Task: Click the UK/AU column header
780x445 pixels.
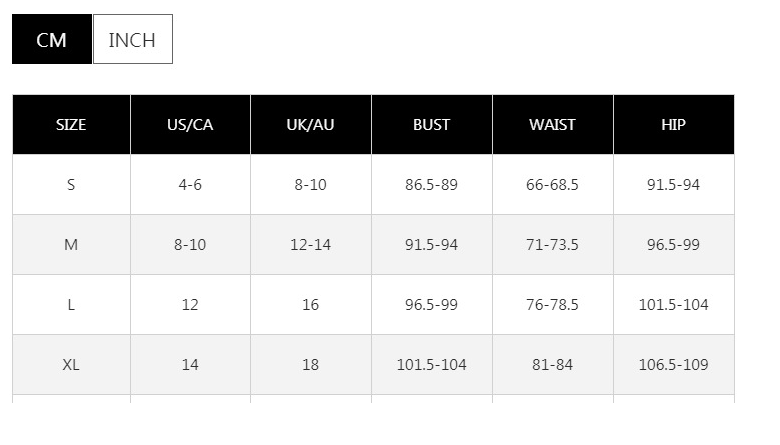Action: (x=310, y=125)
